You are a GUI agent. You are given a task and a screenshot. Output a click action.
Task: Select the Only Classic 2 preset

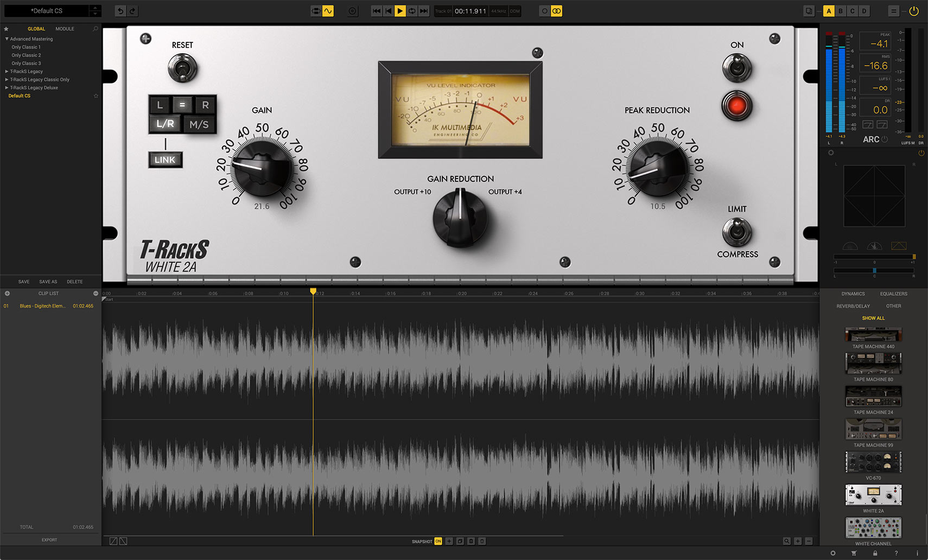tap(26, 55)
